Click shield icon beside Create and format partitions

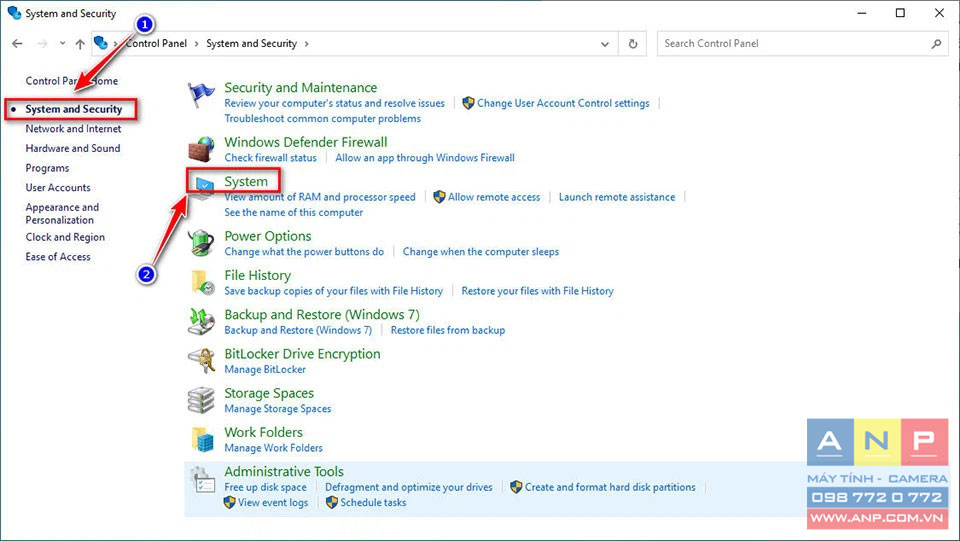tap(516, 487)
